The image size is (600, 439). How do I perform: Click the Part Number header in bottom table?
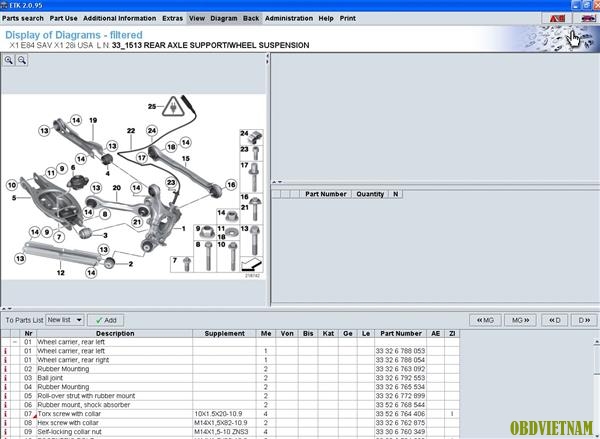[401, 333]
